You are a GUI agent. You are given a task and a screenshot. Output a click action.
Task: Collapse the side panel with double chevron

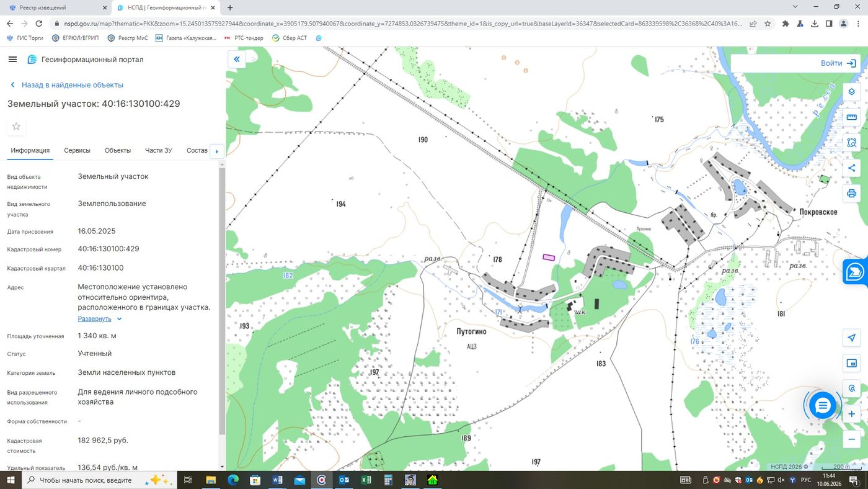coord(236,60)
